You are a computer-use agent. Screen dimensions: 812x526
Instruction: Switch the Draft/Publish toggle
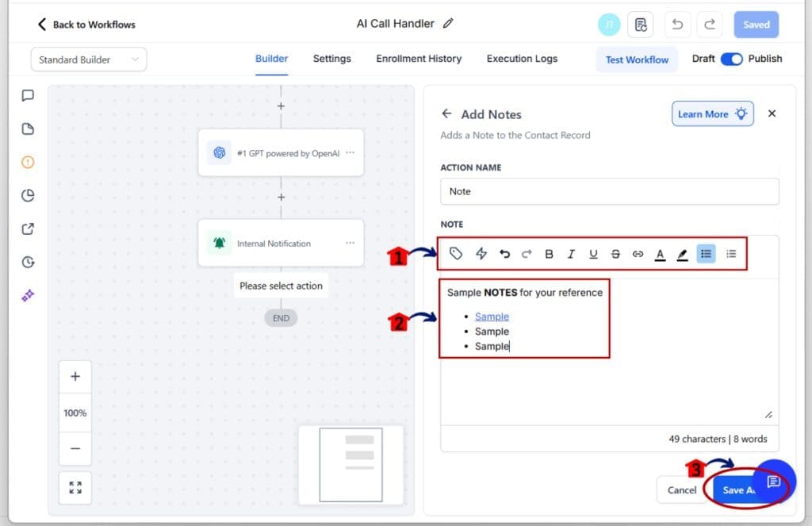[731, 59]
